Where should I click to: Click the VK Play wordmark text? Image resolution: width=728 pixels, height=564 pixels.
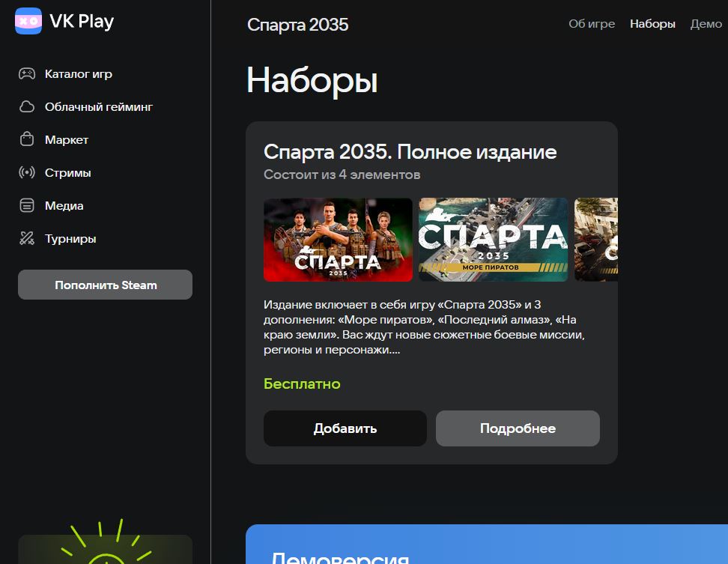click(82, 22)
